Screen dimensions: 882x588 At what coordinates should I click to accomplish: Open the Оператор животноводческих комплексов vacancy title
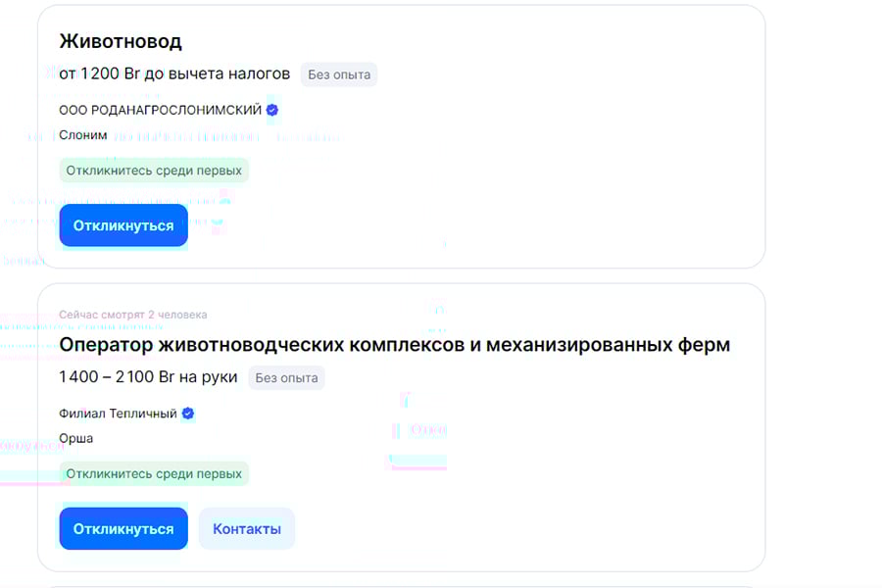coord(394,345)
